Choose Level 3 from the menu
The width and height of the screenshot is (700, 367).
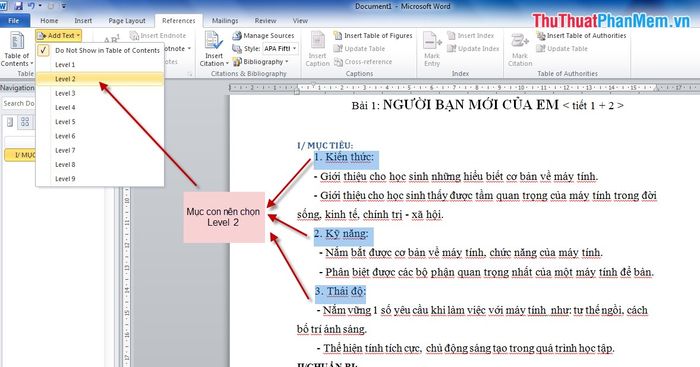pos(100,93)
